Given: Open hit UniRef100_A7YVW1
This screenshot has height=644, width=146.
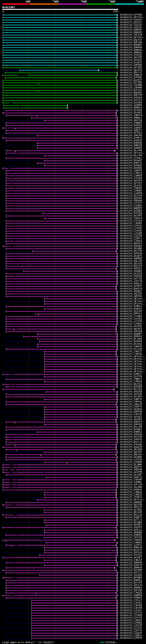Looking at the screenshot, I should 131,15.
